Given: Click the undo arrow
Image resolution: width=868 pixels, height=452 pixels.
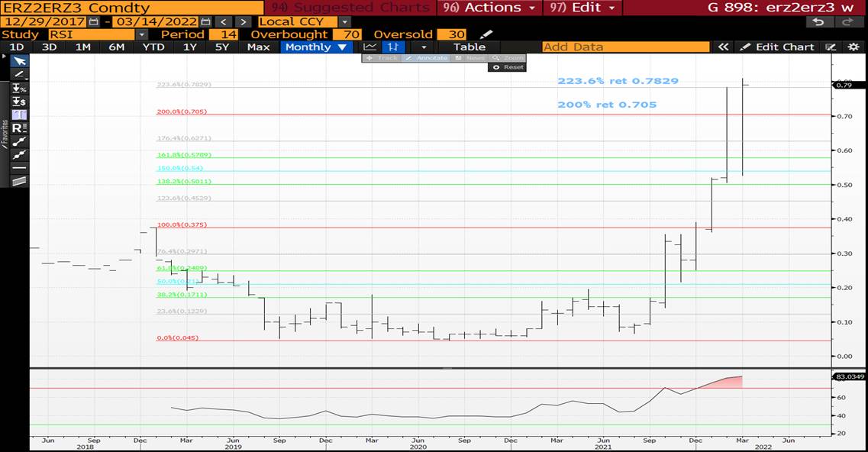Looking at the screenshot, I should pos(818,21).
